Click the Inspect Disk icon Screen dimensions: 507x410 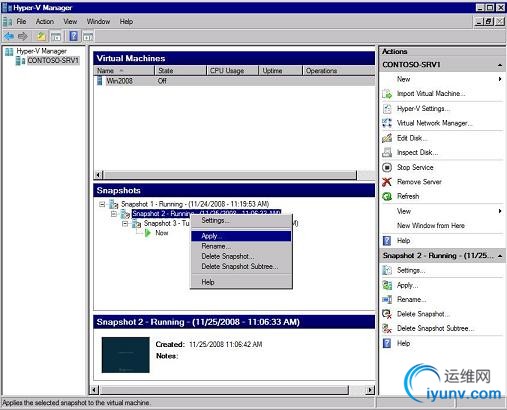[x=387, y=152]
